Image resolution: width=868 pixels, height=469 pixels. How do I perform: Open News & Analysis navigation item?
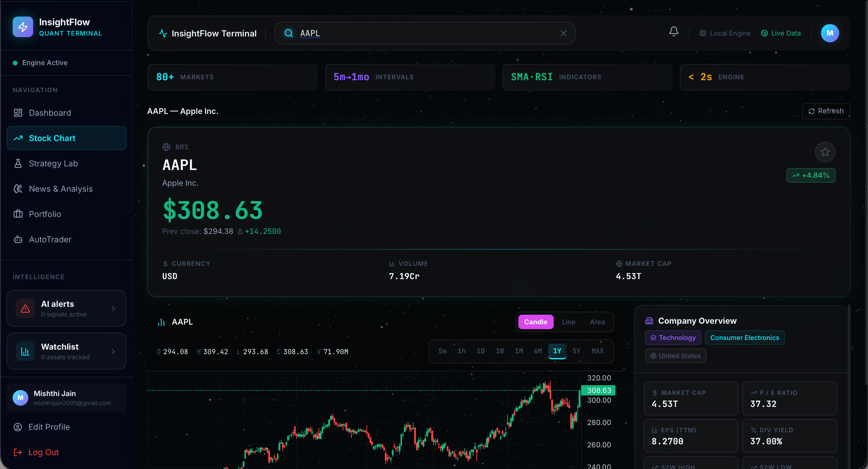coord(66,189)
